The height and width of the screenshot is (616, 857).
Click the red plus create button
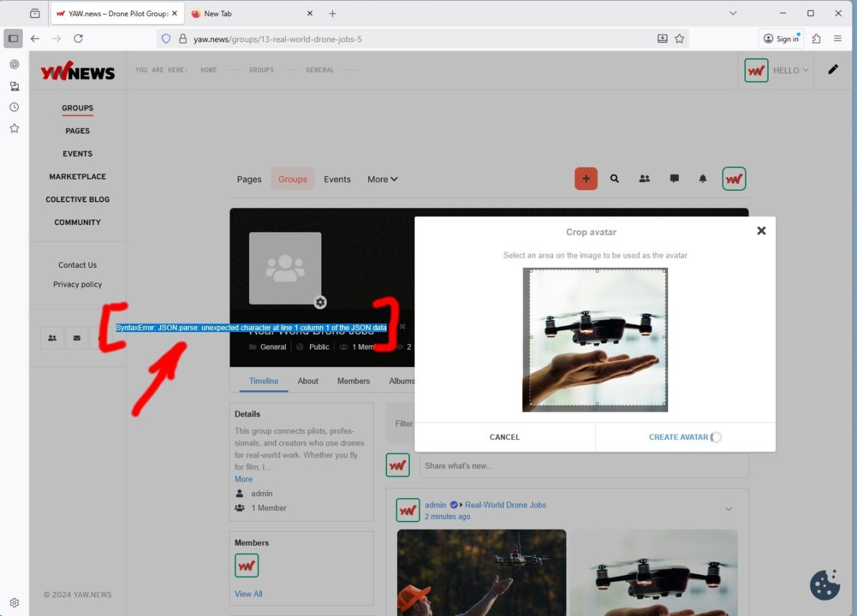pyautogui.click(x=586, y=179)
